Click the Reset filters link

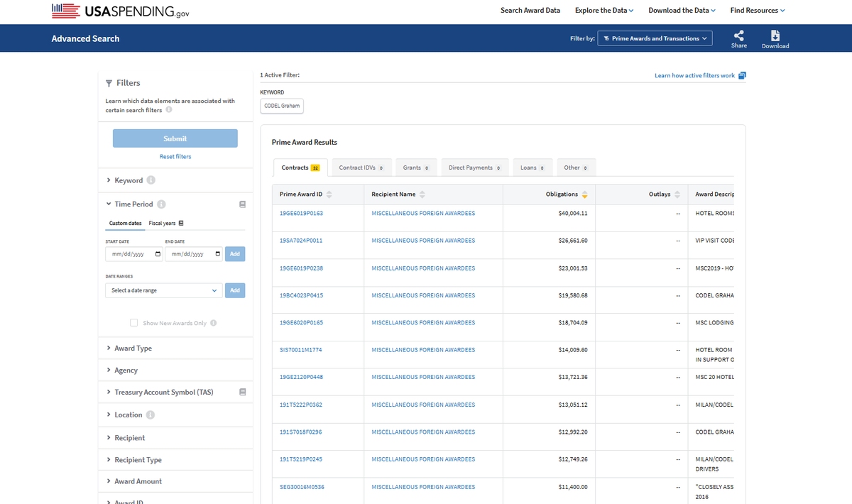click(x=175, y=156)
